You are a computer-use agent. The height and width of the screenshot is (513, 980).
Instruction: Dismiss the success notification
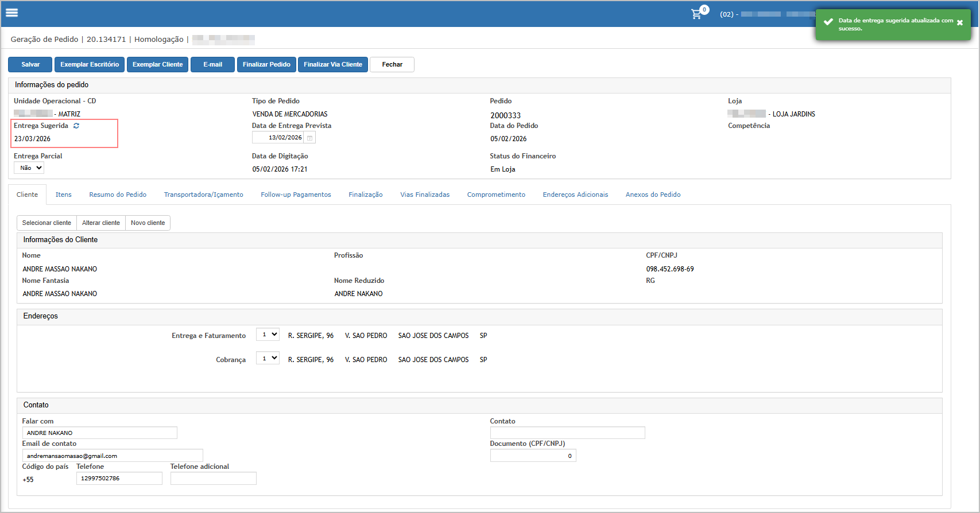(x=960, y=23)
